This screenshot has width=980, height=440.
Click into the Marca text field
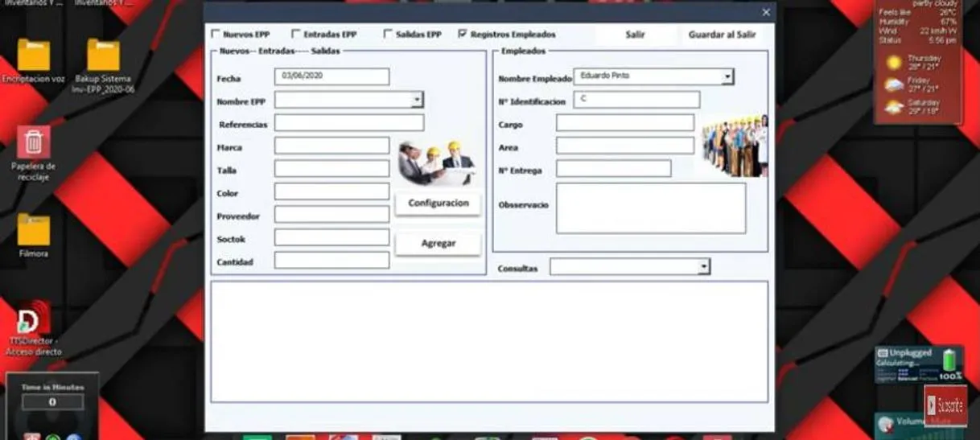[331, 146]
